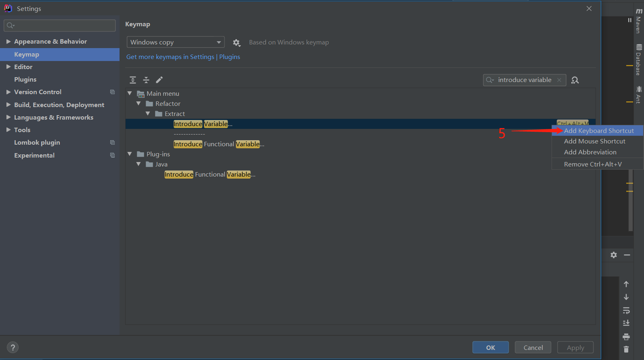
Task: Select Experimental in settings sidebar
Action: tap(60, 155)
